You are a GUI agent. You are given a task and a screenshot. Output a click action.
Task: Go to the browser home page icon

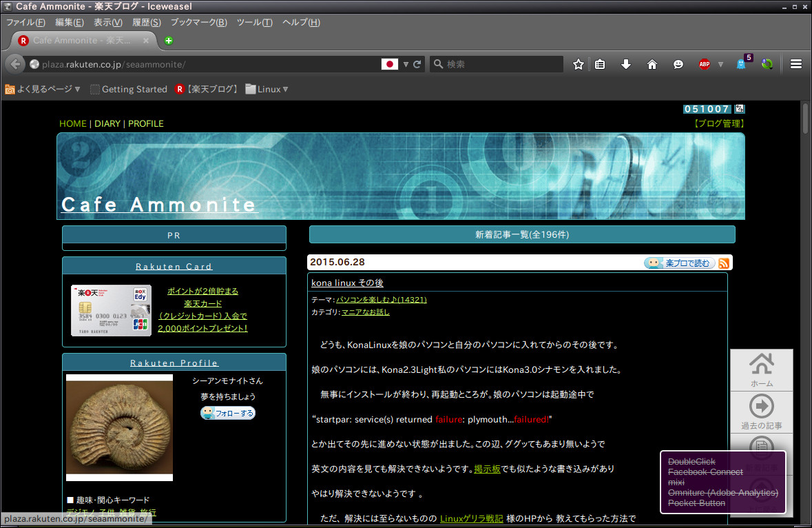click(x=652, y=64)
